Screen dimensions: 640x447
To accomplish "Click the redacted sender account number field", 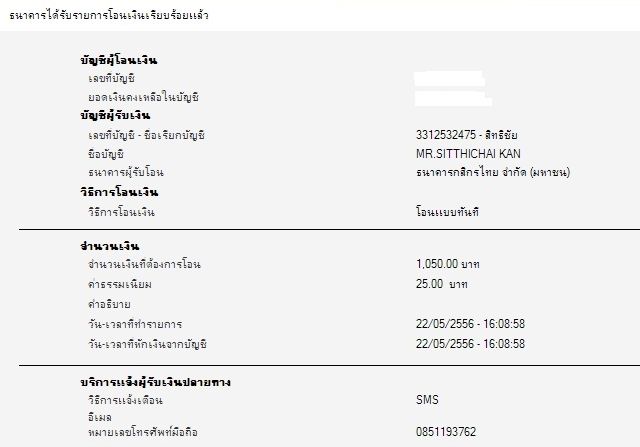I will tap(449, 78).
